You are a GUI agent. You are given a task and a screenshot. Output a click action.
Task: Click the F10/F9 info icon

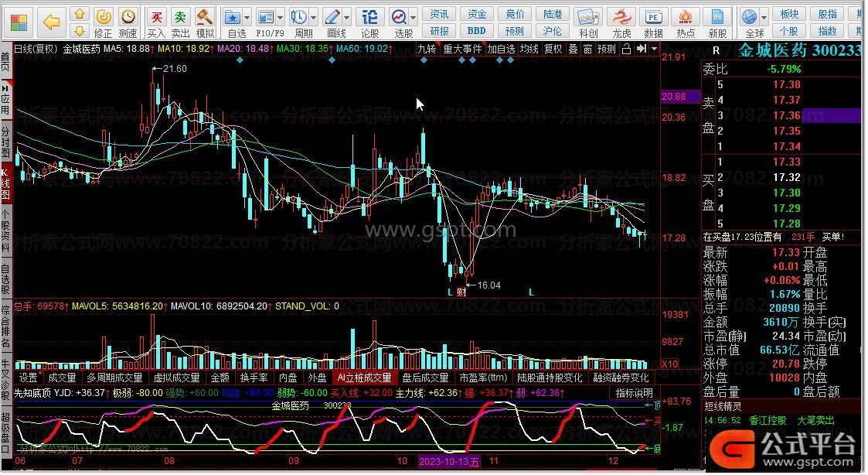tap(266, 17)
